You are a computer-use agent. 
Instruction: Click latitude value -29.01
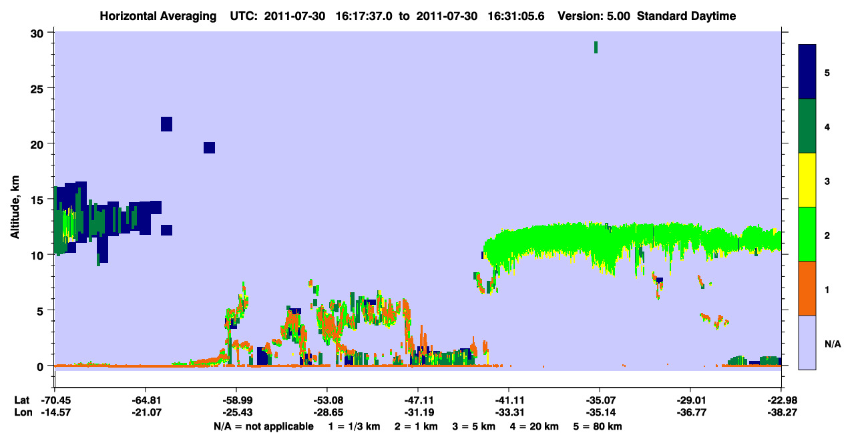[x=690, y=400]
